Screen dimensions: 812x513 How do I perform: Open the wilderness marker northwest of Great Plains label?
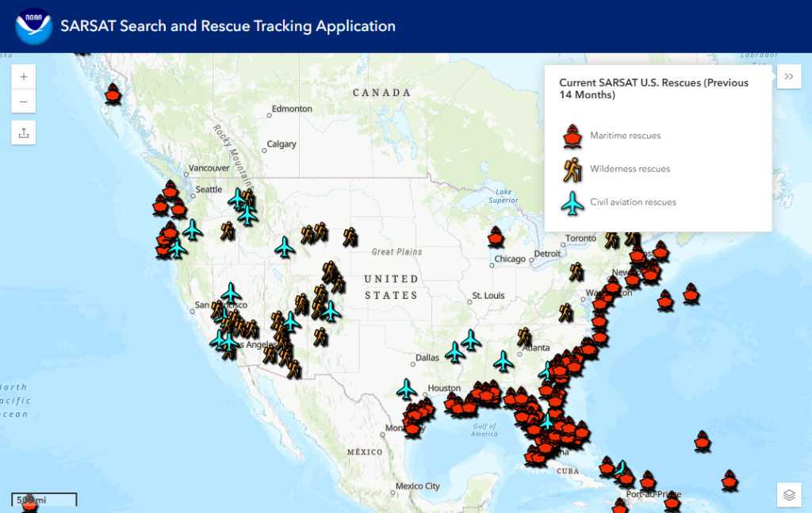pyautogui.click(x=350, y=236)
